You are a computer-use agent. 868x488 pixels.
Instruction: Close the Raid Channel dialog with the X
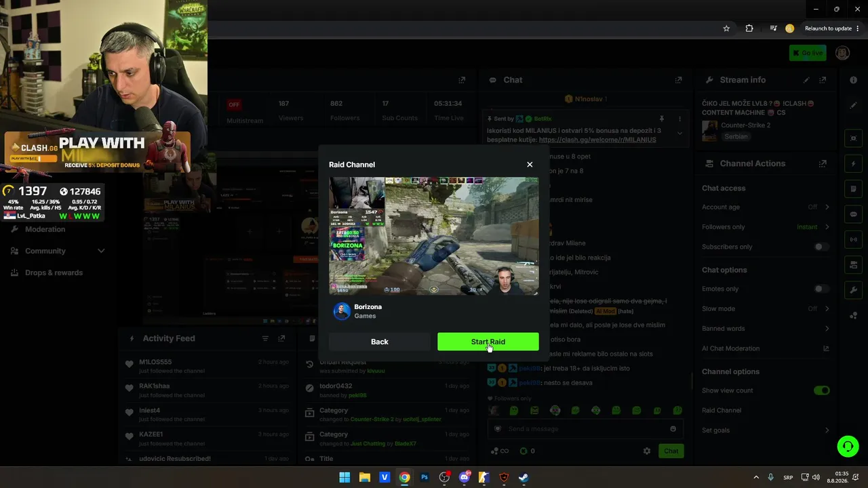point(530,165)
